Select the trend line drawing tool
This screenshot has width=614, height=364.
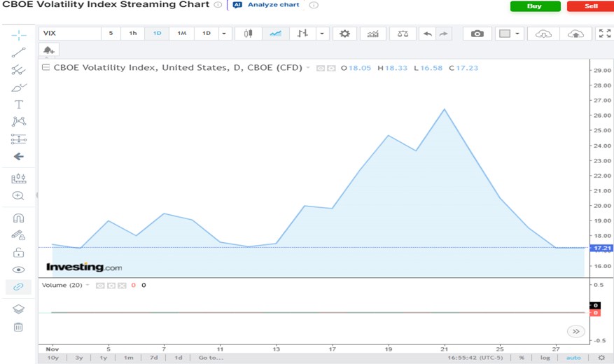19,52
